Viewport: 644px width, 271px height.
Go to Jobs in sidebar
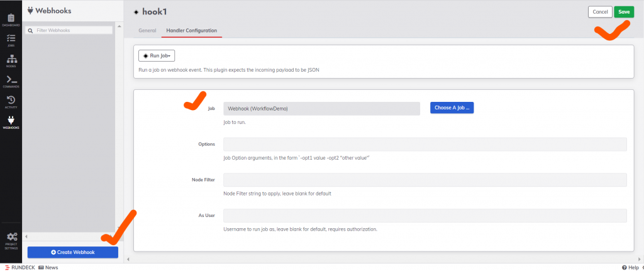[x=11, y=39]
